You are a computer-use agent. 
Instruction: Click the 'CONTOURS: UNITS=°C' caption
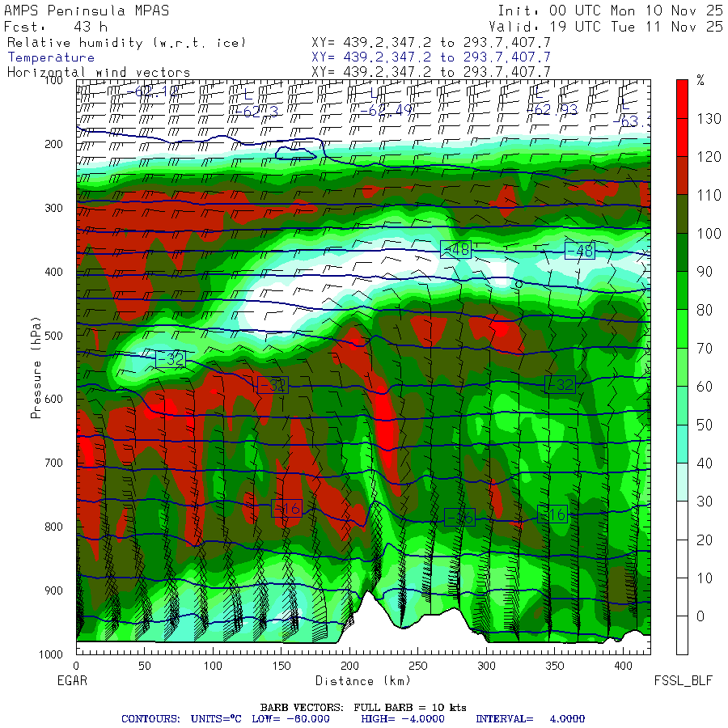(181, 719)
